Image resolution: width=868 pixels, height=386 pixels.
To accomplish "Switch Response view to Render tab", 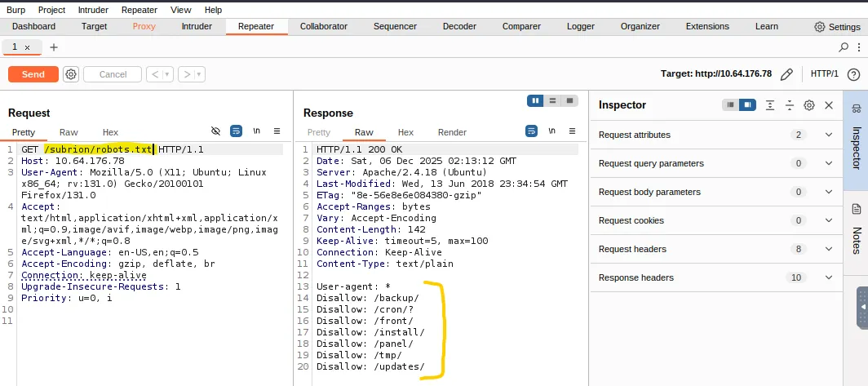I will [x=452, y=132].
